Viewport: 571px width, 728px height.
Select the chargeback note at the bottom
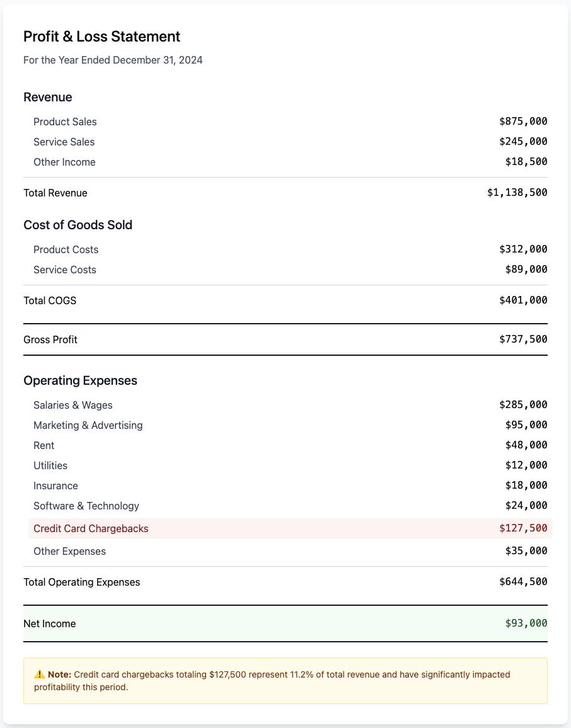285,681
